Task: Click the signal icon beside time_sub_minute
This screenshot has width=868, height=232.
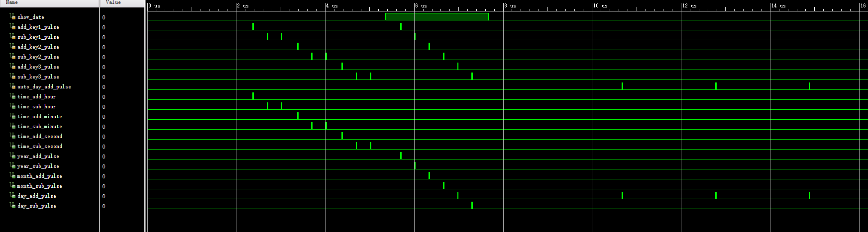Action: (12, 126)
